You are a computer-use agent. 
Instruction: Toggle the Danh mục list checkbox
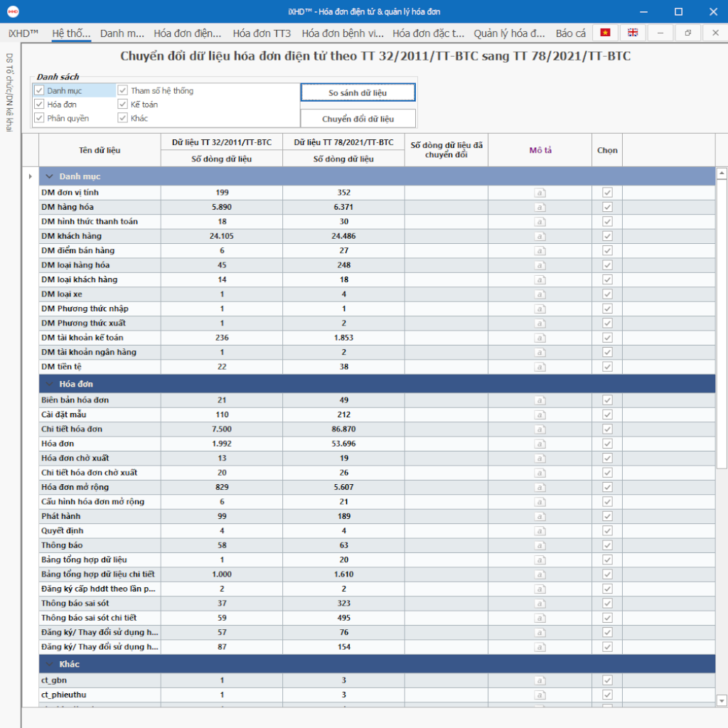click(x=39, y=91)
